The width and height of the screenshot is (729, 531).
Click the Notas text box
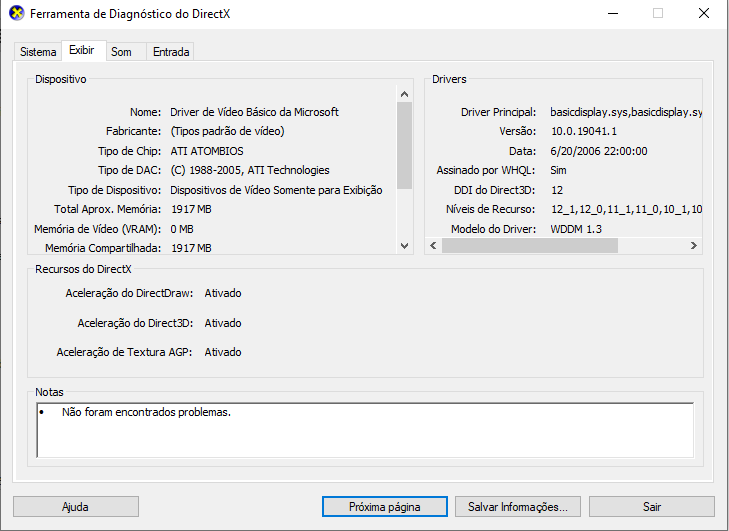[365, 430]
